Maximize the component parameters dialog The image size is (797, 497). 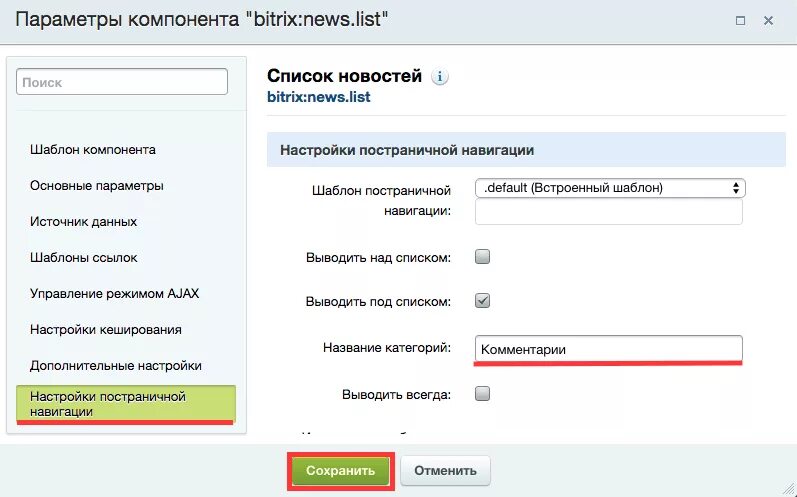tap(740, 21)
